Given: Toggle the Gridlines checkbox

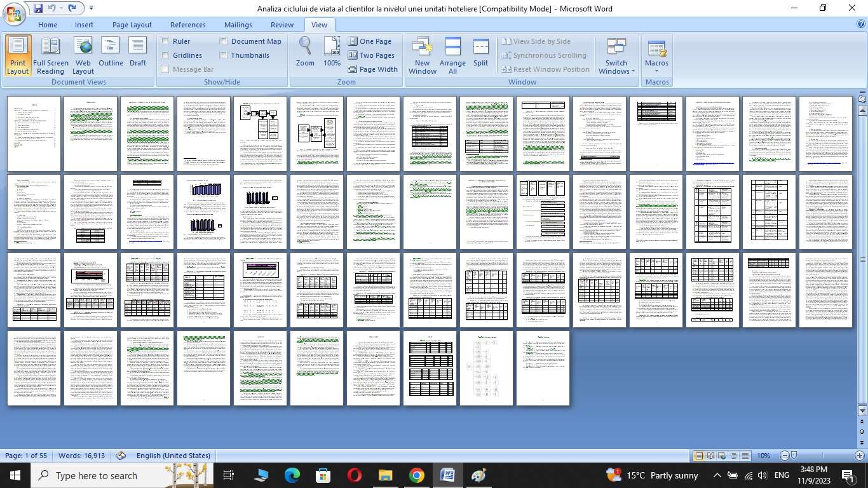Looking at the screenshot, I should tap(165, 55).
